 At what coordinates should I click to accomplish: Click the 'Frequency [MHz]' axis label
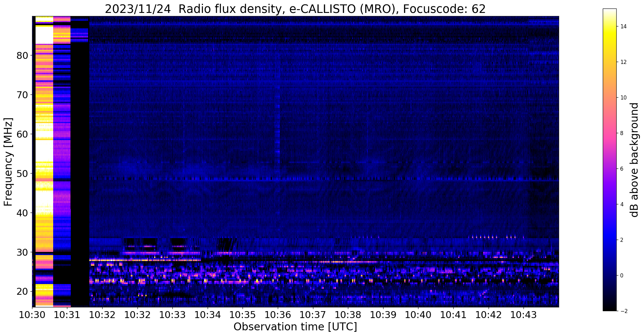click(8, 162)
